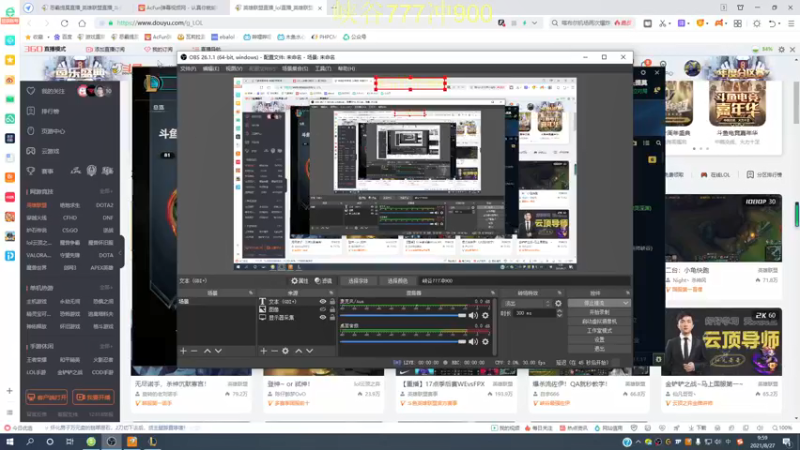The height and width of the screenshot is (450, 800).
Task: Click 选择字体 select font button
Action: click(x=358, y=281)
